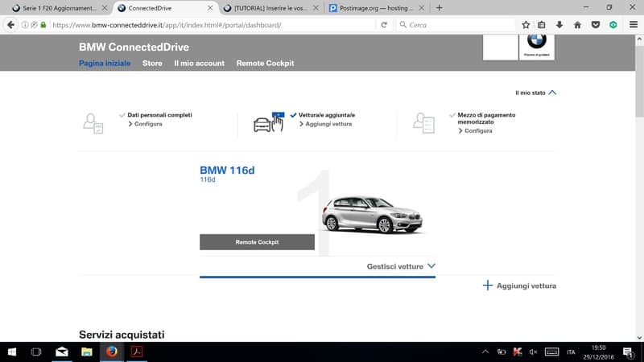Open the Firefox hamburger menu
Viewport: 644px width, 362px height.
[634, 25]
